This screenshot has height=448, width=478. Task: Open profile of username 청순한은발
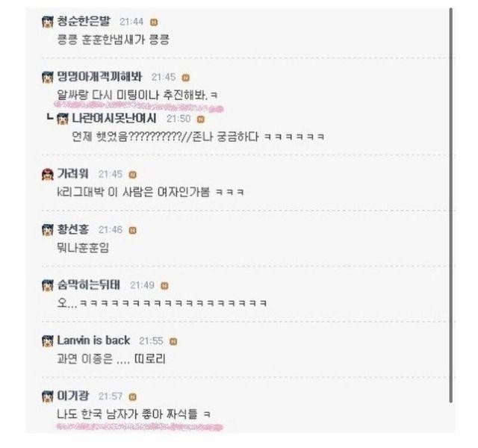[84, 22]
